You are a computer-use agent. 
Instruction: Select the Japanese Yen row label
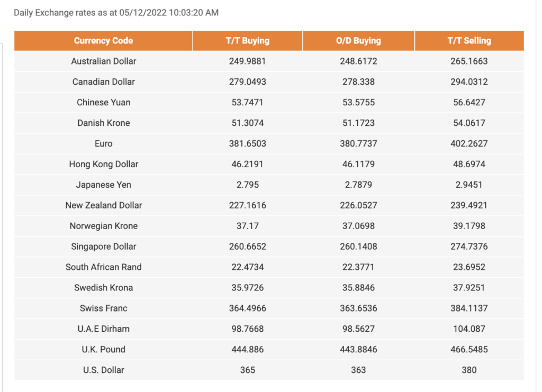click(103, 185)
